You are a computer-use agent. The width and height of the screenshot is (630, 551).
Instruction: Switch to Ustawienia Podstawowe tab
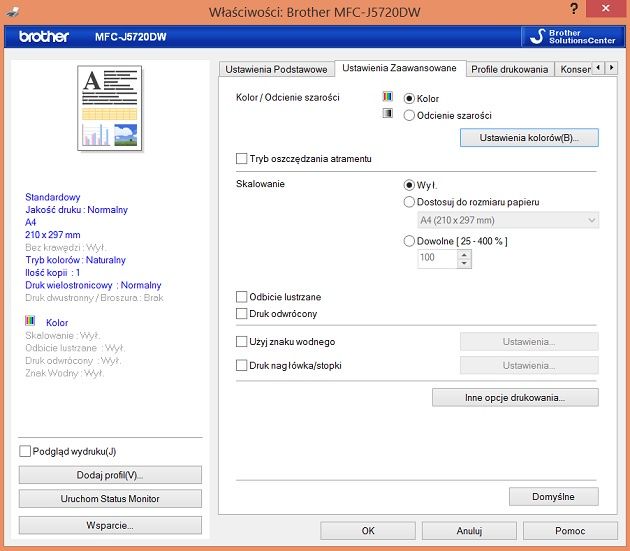point(276,70)
